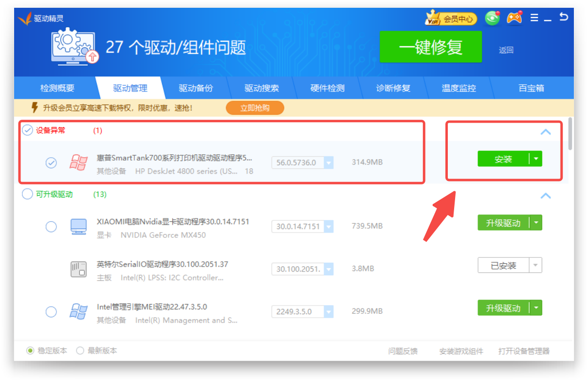Click the monitor icon for XIAOMI Nvidia driver

point(78,226)
